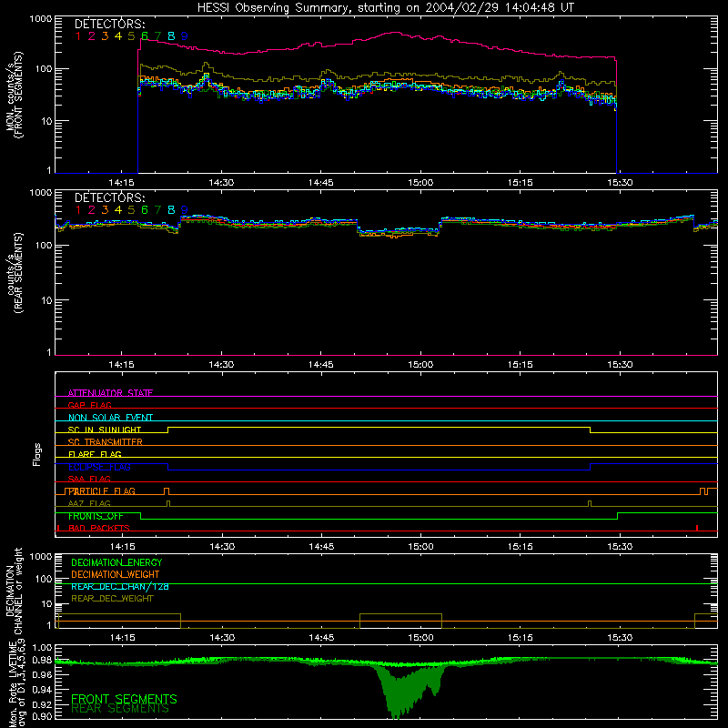The height and width of the screenshot is (728, 728).
Task: Click the SAA FLAG label
Action: point(89,479)
